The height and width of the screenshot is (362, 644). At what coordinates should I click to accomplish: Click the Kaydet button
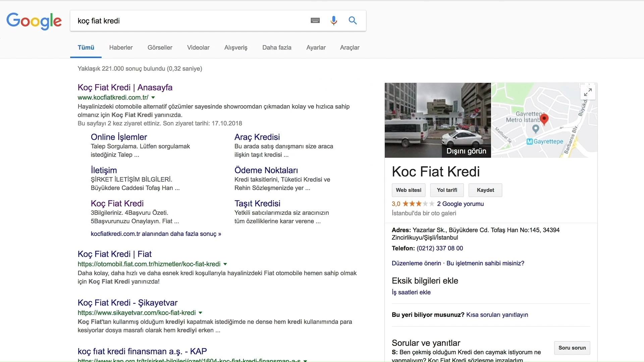(x=485, y=190)
